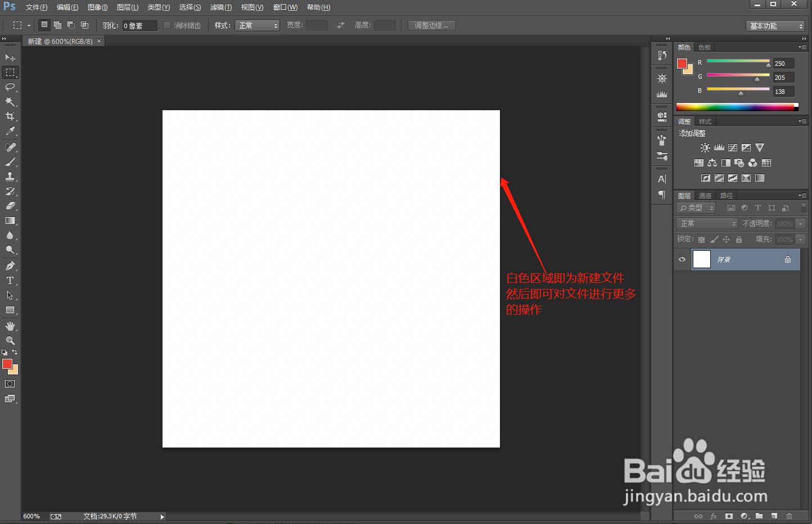Viewport: 812px width, 524px height.
Task: Select the Move tool
Action: pos(10,58)
